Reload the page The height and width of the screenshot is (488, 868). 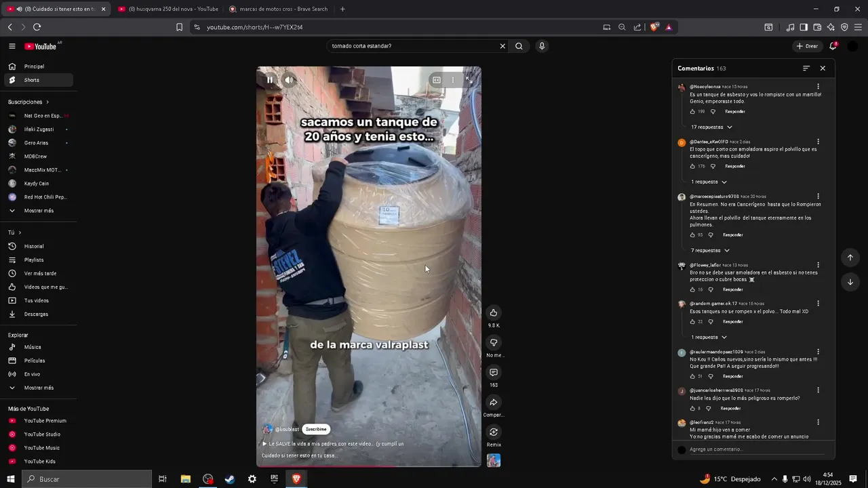click(37, 27)
